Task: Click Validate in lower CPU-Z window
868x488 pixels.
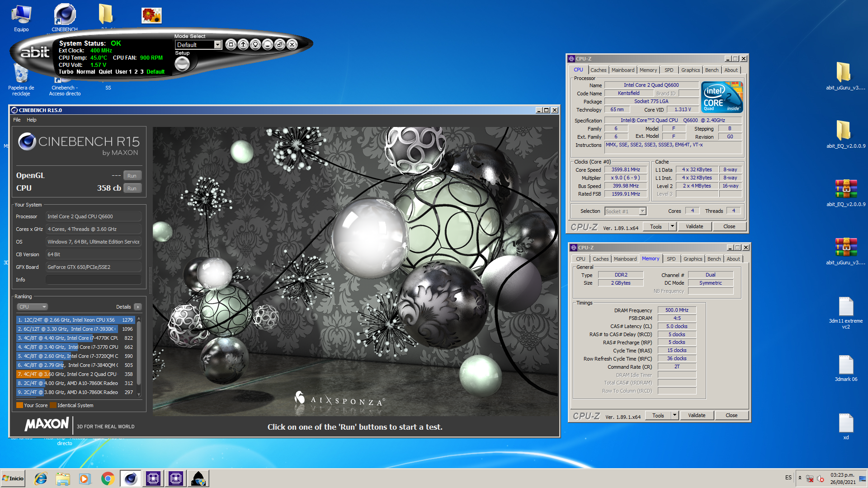Action: pos(697,415)
